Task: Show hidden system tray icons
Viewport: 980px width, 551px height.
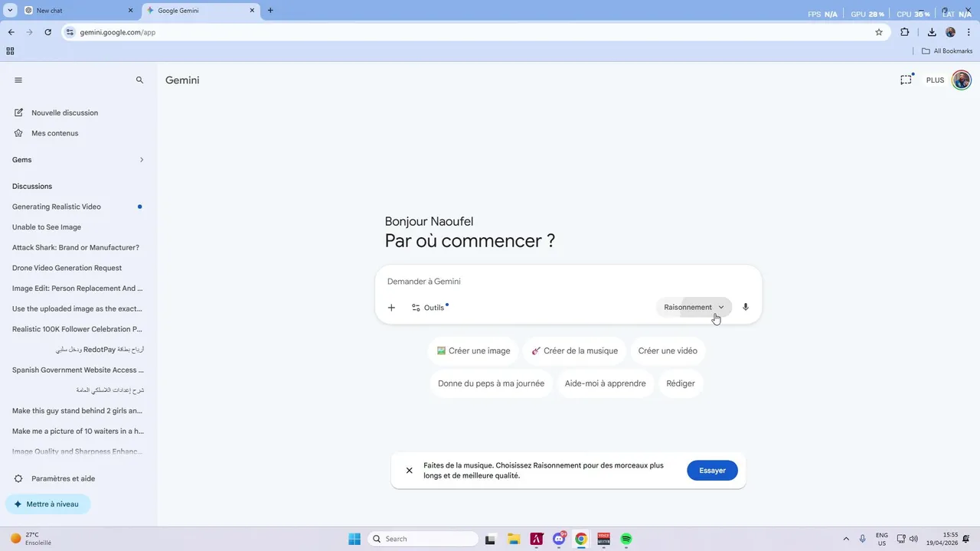Action: pyautogui.click(x=846, y=539)
